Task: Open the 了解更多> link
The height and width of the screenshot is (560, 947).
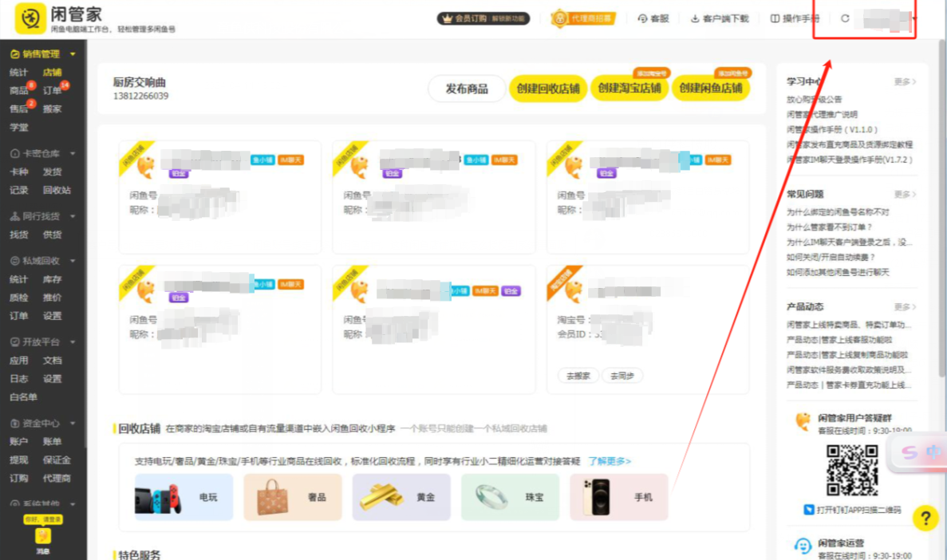Action: [610, 461]
